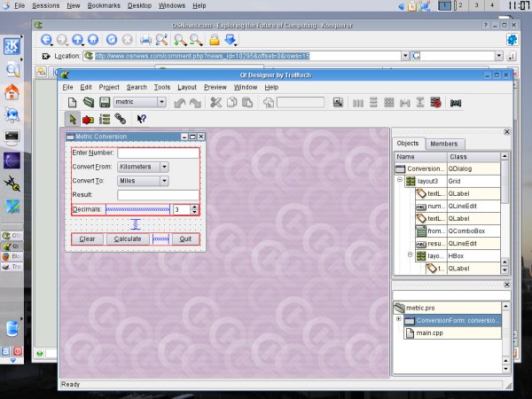Click the Paste icon in Qt Designer toolbar
This screenshot has width=532, height=399.
(247, 102)
